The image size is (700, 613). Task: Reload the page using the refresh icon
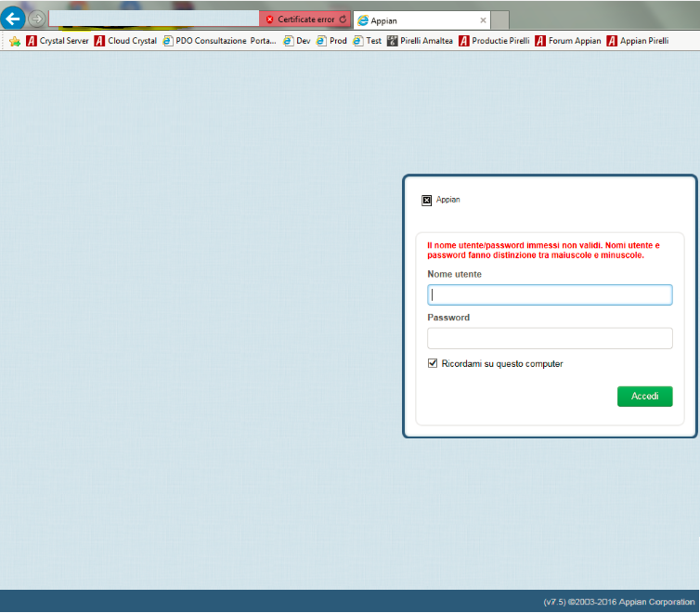(343, 20)
